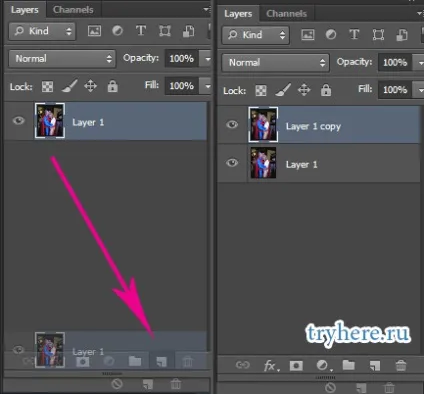This screenshot has width=424, height=394.
Task: Lock image pixels brush in single-layer panel
Action: [x=70, y=86]
